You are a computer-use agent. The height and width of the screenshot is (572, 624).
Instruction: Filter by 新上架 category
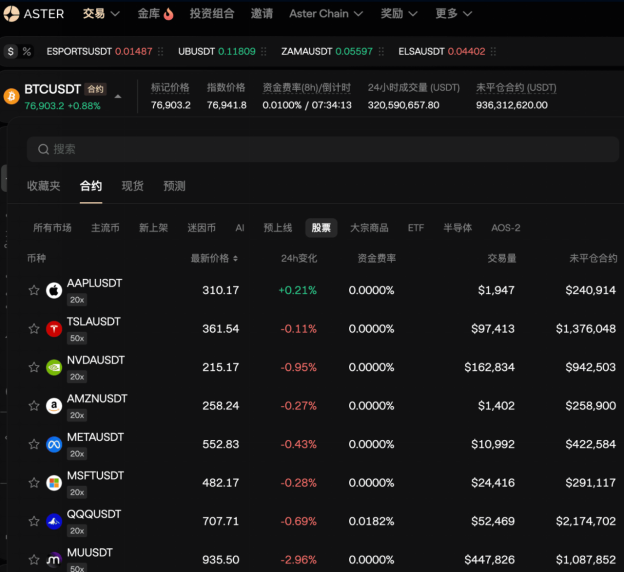click(x=153, y=228)
